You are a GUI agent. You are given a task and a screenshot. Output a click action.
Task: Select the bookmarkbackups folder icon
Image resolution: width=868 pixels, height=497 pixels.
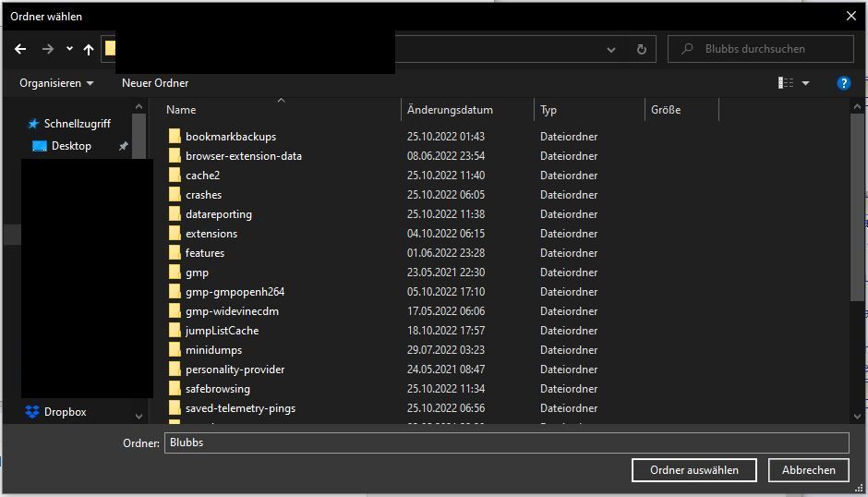click(x=175, y=137)
